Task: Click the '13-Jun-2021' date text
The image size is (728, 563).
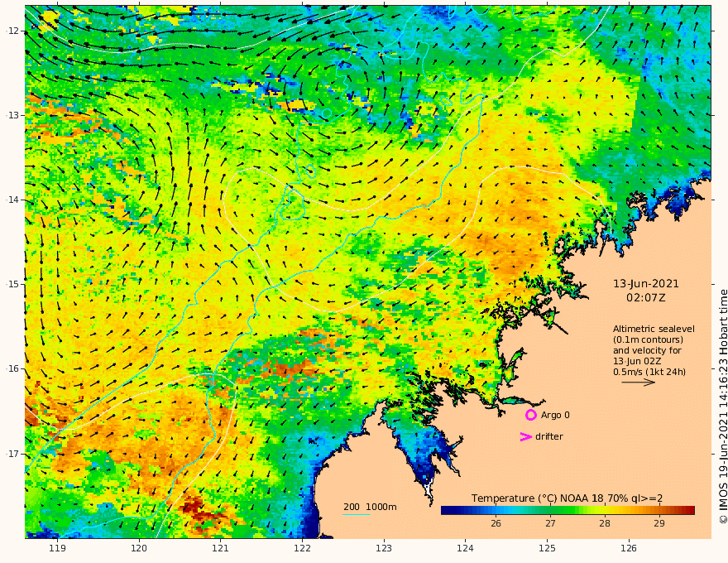Action: pyautogui.click(x=646, y=284)
